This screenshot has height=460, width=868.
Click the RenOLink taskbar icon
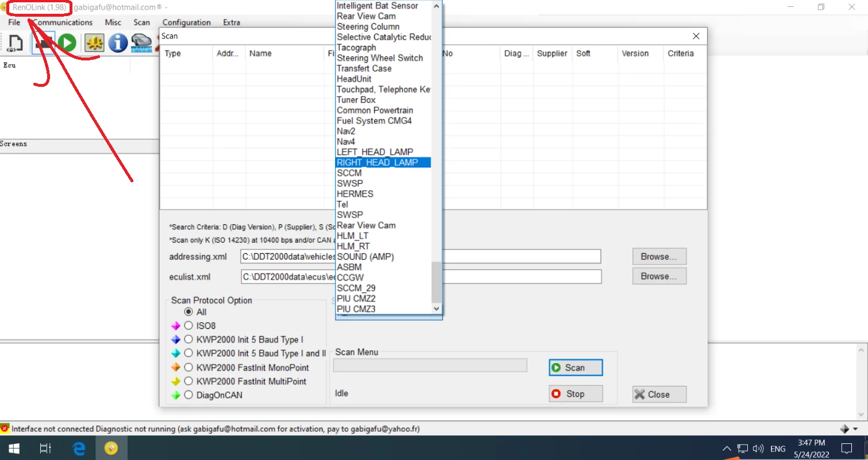(111, 448)
